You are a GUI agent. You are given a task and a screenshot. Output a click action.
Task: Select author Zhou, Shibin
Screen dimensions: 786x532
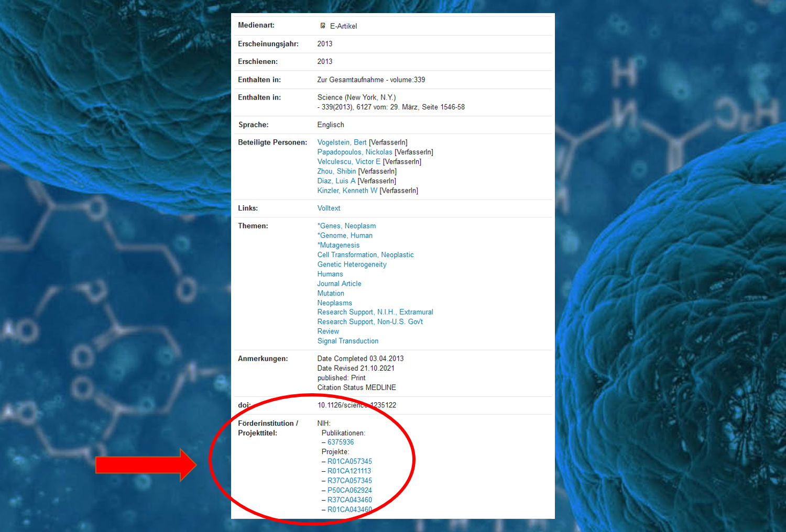tap(336, 171)
